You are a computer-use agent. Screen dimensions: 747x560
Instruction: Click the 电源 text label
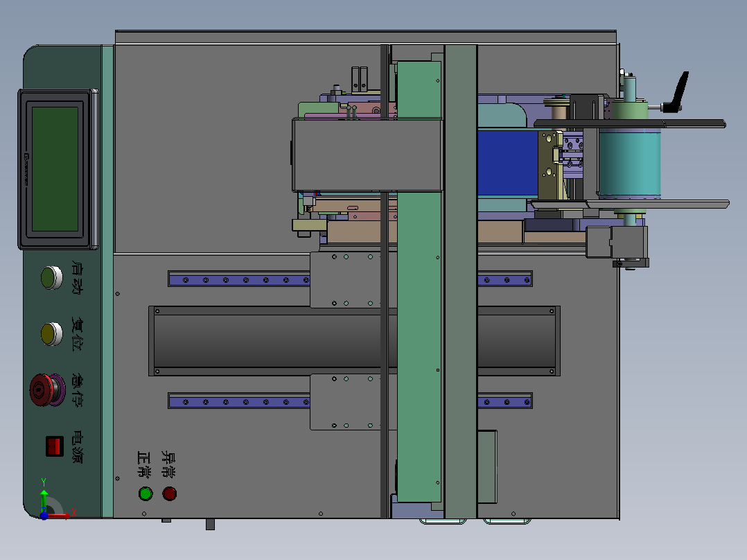point(77,446)
